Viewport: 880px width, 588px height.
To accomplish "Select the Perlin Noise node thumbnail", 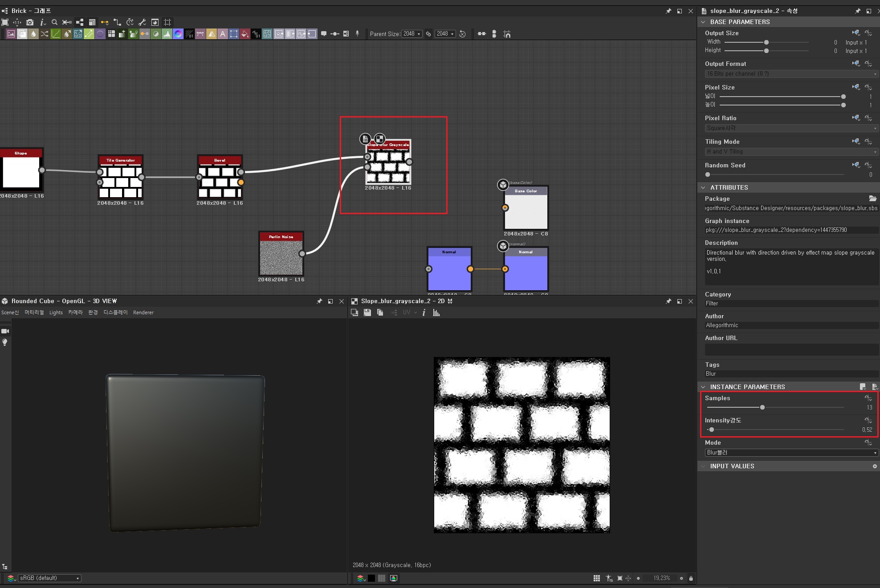I will (281, 258).
